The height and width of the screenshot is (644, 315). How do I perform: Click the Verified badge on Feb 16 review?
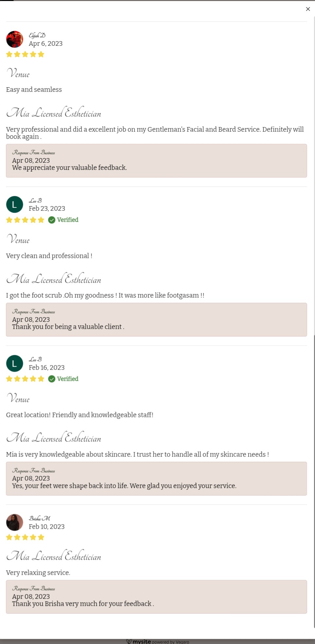pos(63,379)
